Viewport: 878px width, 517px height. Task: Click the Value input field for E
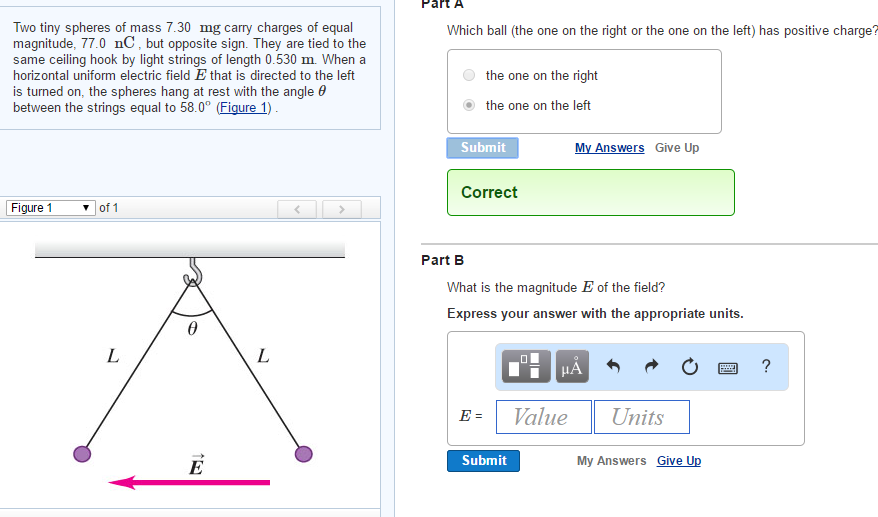pos(542,417)
